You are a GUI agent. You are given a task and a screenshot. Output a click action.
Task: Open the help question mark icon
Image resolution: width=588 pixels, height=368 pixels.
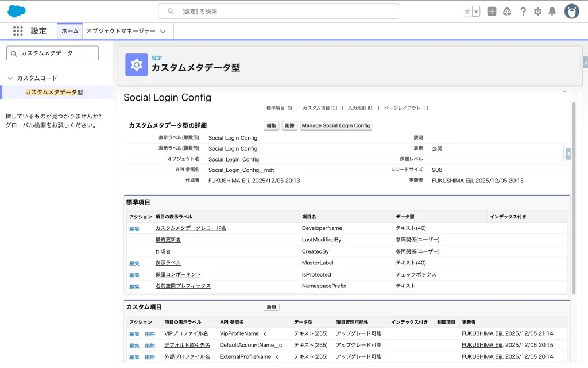523,11
